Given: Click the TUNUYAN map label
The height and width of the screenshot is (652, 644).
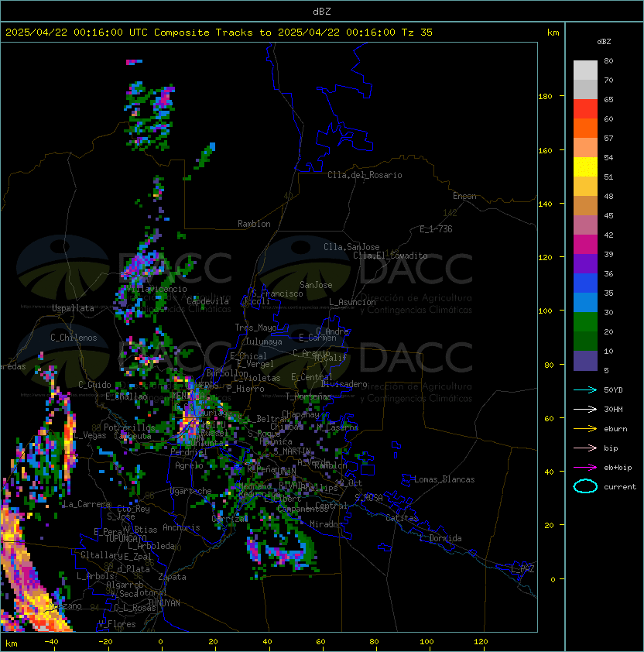Looking at the screenshot, I should tap(164, 603).
